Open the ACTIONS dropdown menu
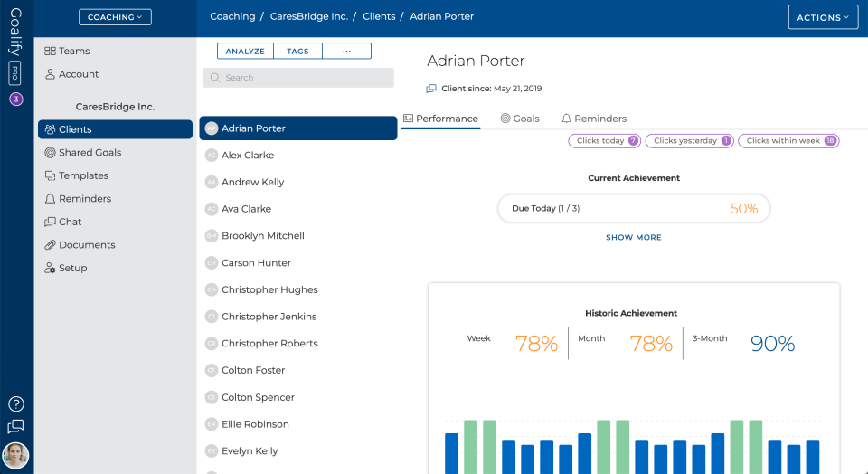The width and height of the screenshot is (868, 474). point(823,17)
